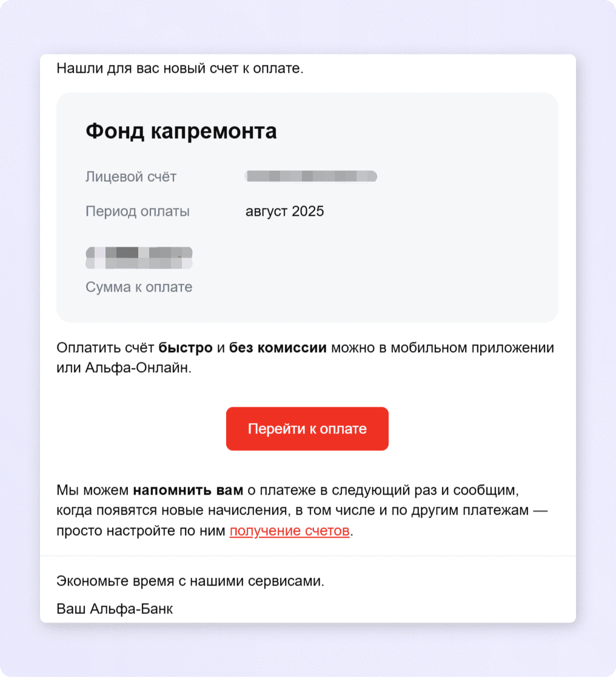
Task: Open the получение счетов link
Action: 289,531
